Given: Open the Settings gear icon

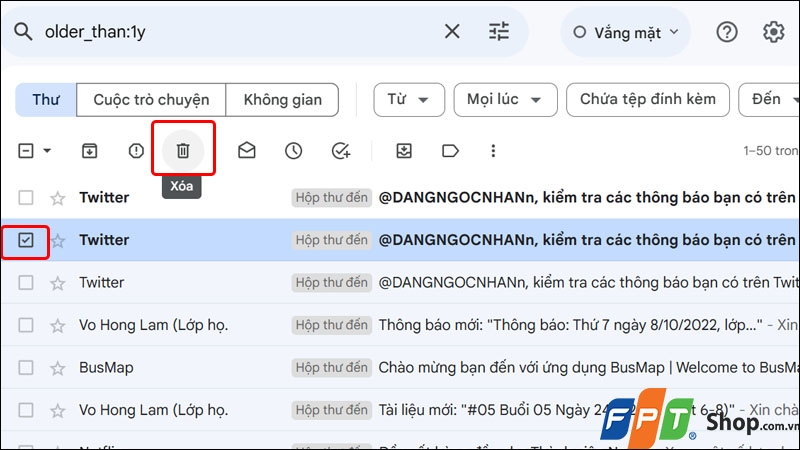Looking at the screenshot, I should click(x=773, y=32).
